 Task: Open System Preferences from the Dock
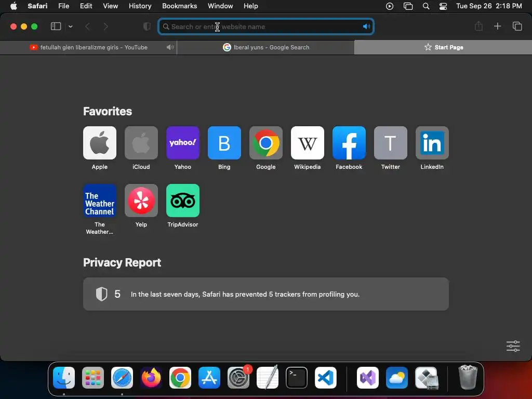238,377
